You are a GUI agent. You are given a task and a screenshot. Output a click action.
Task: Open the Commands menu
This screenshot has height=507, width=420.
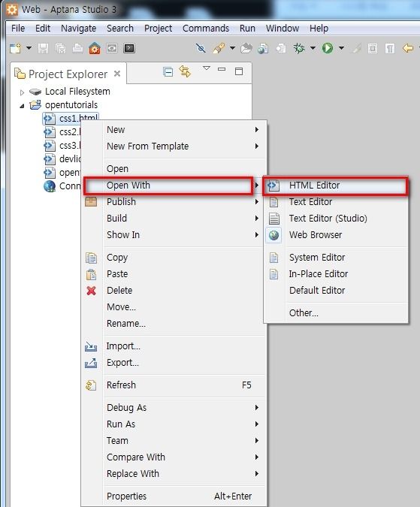206,29
